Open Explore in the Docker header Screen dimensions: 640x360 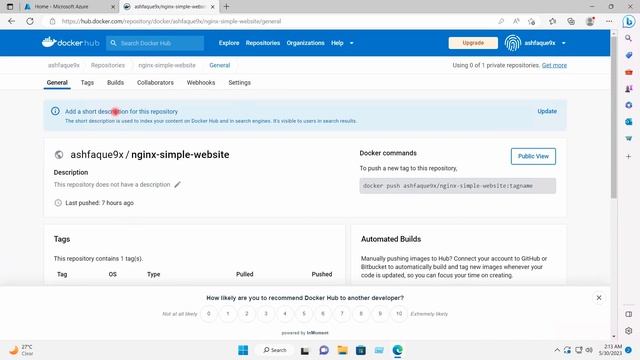(229, 43)
